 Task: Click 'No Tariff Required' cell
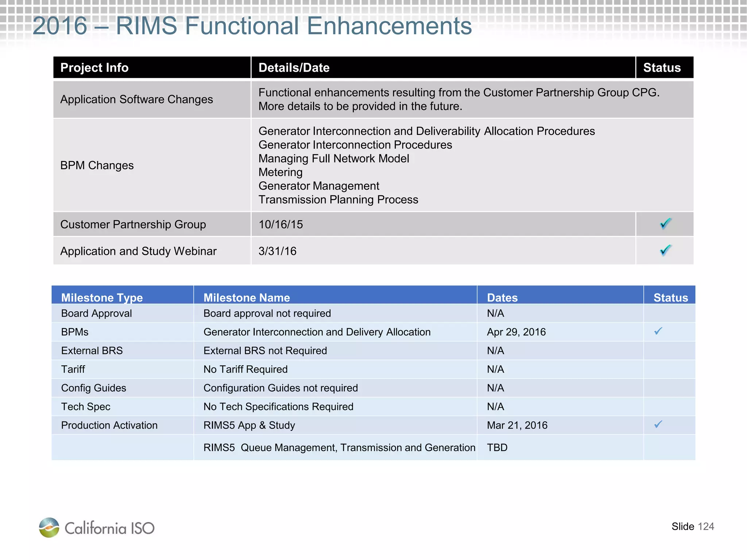click(335, 369)
